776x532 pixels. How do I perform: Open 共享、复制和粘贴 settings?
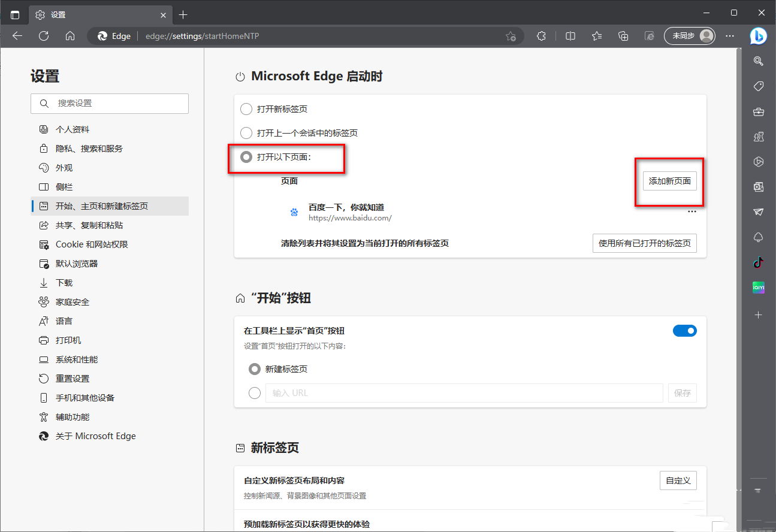pos(110,225)
